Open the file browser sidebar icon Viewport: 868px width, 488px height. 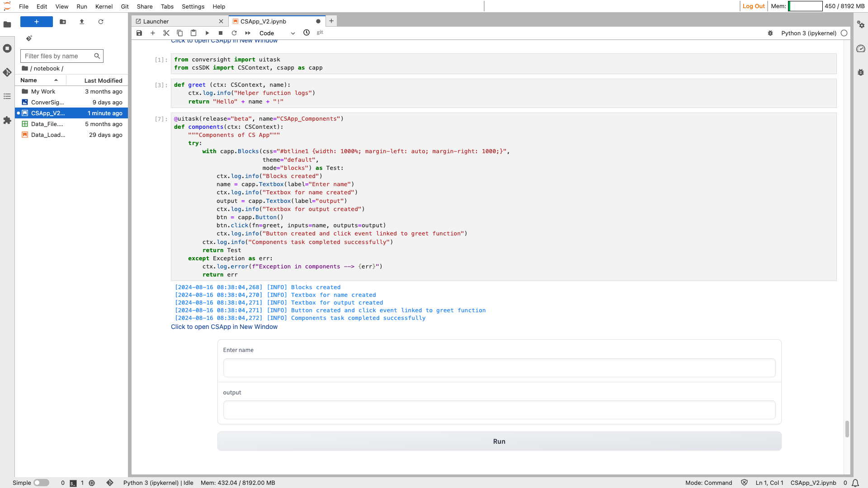pyautogui.click(x=7, y=24)
